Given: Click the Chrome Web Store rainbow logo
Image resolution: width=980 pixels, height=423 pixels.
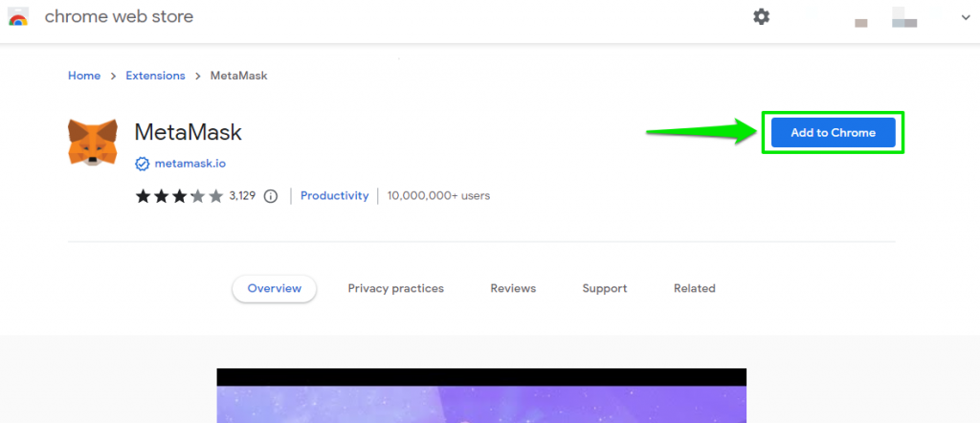Looking at the screenshot, I should pyautogui.click(x=18, y=17).
